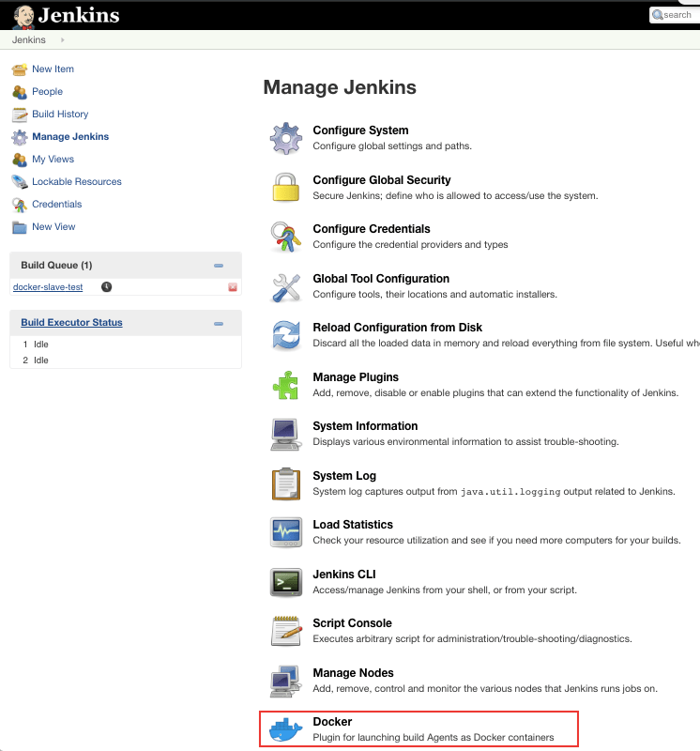Open the Manage Nodes link
Image resolution: width=700 pixels, height=751 pixels.
pos(353,673)
